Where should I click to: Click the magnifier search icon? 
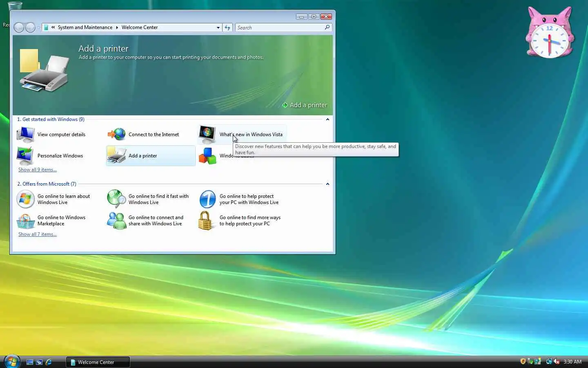coord(327,27)
